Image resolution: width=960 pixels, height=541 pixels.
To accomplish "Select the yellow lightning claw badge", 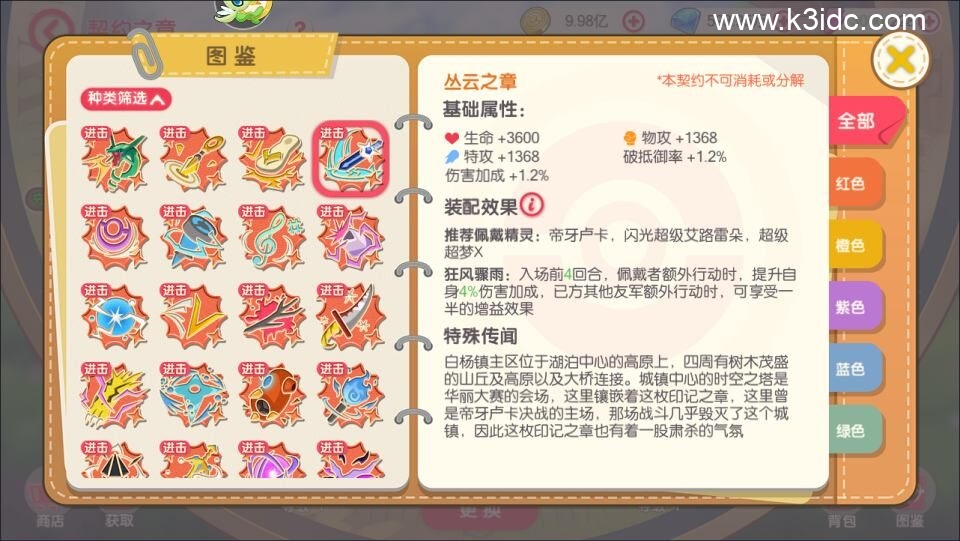I will tap(115, 395).
